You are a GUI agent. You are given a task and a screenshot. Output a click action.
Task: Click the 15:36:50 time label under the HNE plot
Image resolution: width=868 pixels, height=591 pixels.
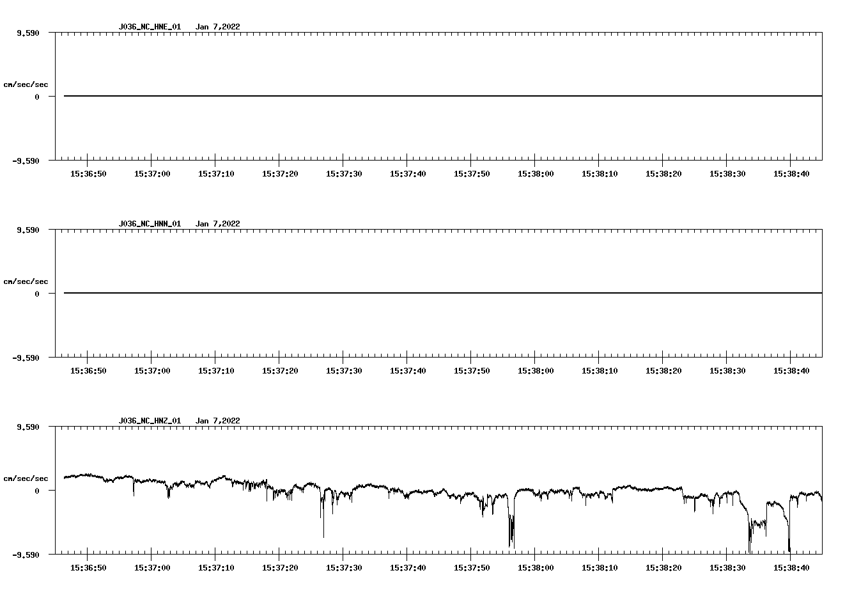(88, 174)
